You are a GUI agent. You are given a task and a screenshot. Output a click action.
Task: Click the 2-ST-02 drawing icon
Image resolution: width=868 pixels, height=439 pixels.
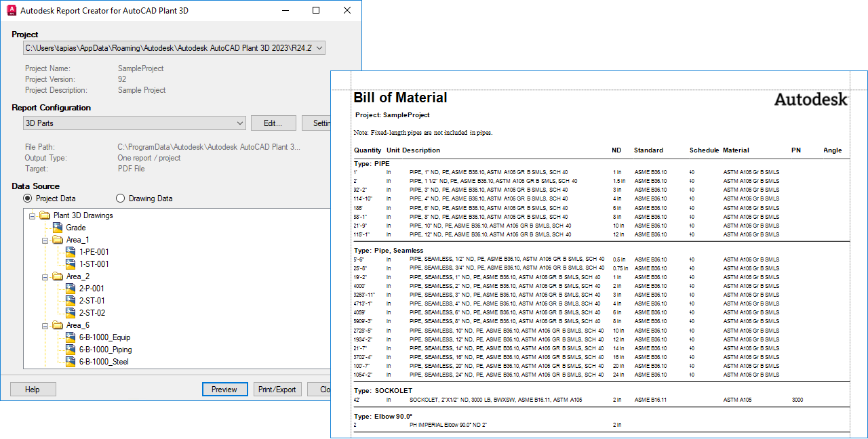[x=71, y=313]
